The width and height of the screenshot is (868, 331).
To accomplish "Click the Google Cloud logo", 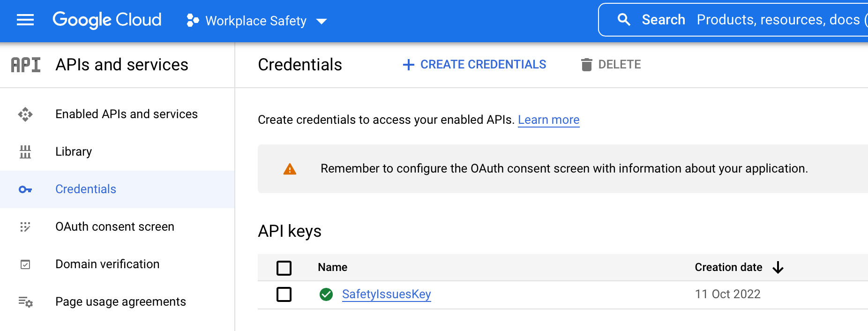I will pos(107,20).
